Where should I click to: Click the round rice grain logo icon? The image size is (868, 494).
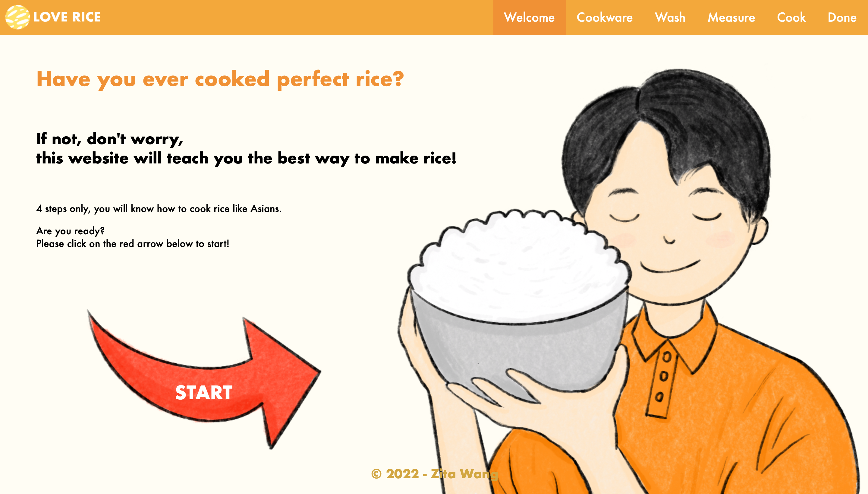click(x=17, y=17)
